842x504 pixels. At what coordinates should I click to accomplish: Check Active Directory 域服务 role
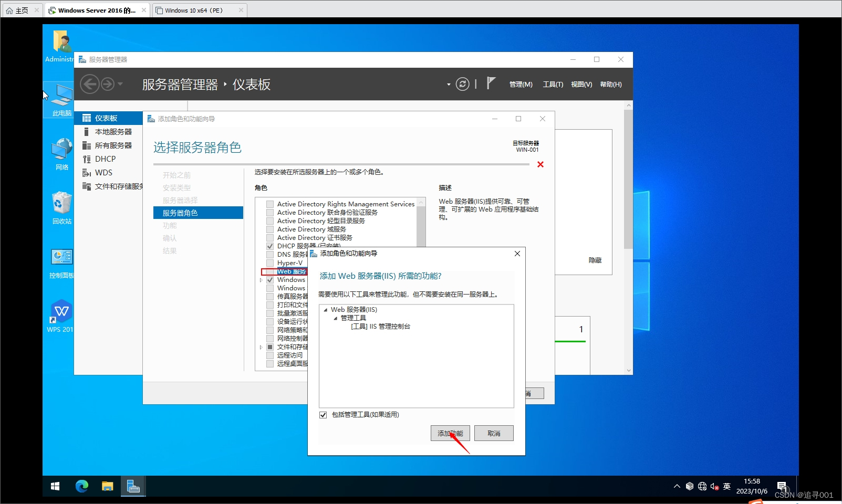(x=270, y=229)
